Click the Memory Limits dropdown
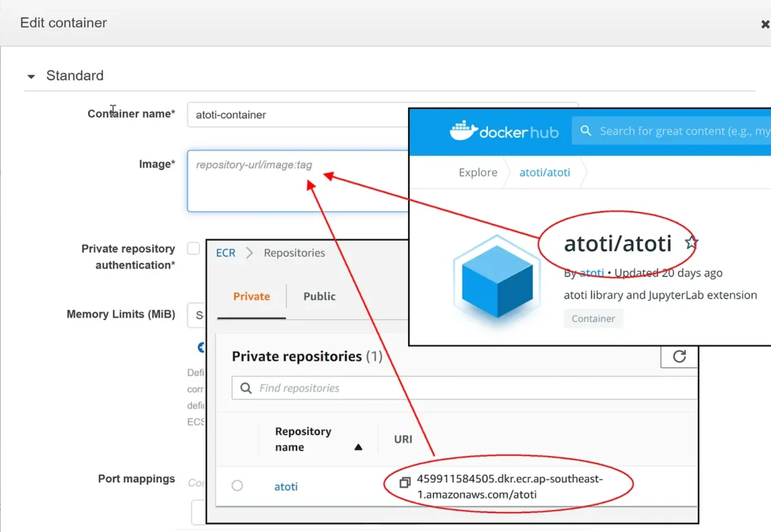Viewport: 771px width, 532px height. 197,315
